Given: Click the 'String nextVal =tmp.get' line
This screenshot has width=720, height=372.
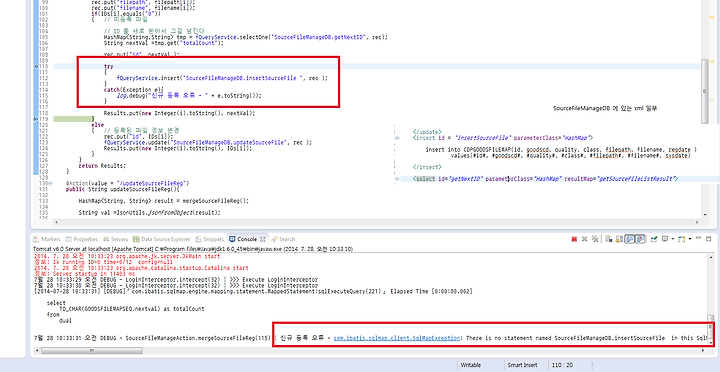Looking at the screenshot, I should click(x=163, y=43).
